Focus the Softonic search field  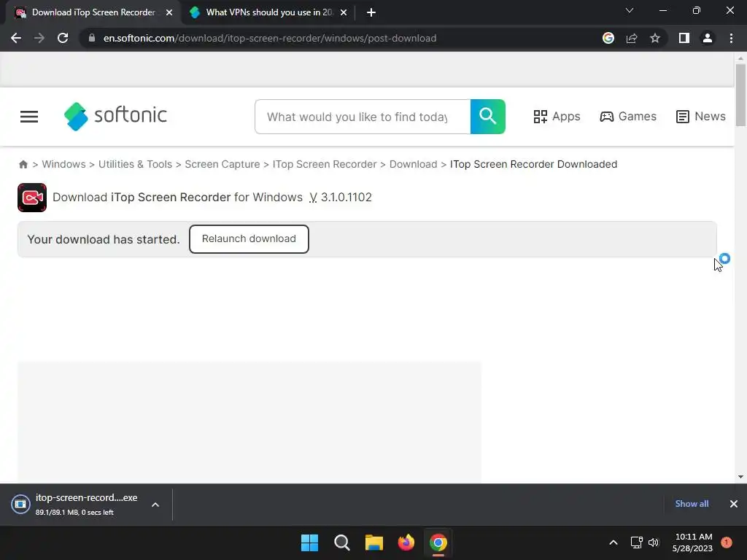(363, 117)
